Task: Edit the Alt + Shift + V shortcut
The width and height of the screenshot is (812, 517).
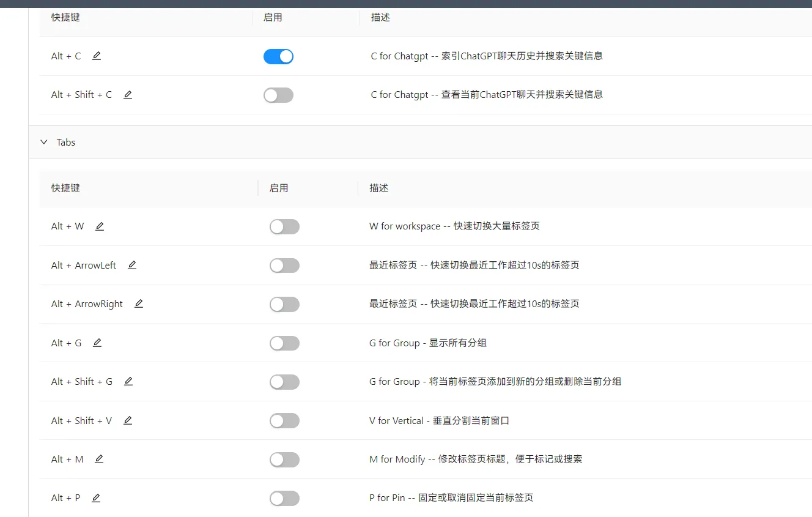Action: pyautogui.click(x=128, y=420)
